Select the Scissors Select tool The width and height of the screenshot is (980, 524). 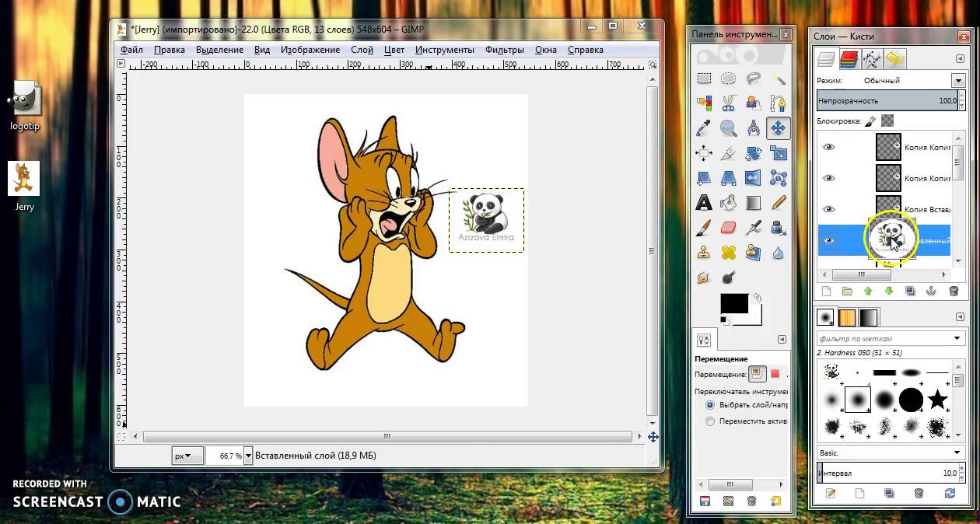tap(729, 103)
